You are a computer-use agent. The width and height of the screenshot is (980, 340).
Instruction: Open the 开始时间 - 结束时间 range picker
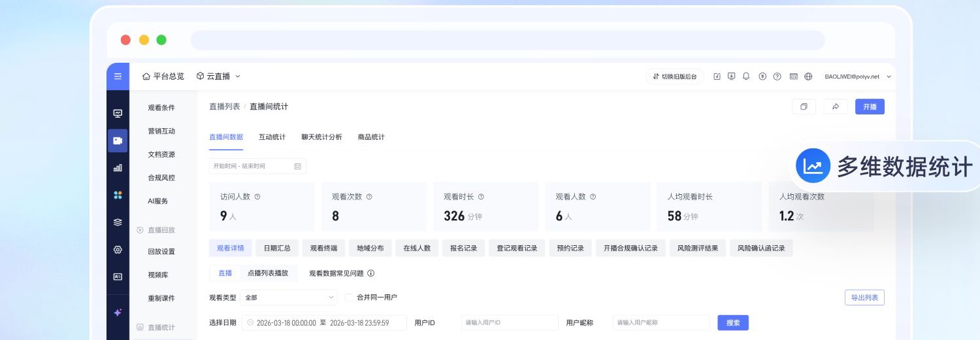point(257,166)
